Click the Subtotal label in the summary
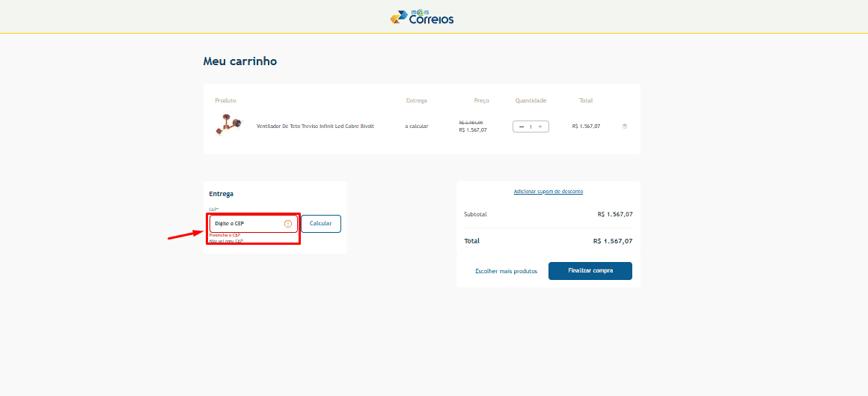 pos(475,214)
